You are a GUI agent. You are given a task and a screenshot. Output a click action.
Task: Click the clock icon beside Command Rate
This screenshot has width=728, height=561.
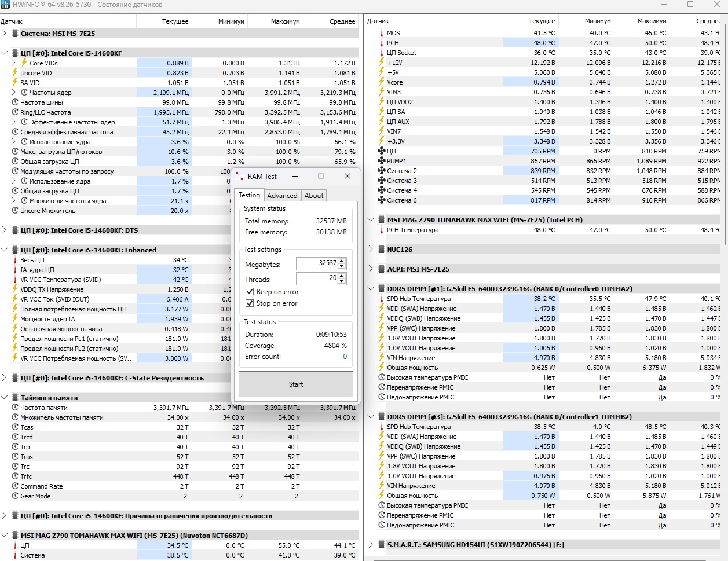click(15, 486)
